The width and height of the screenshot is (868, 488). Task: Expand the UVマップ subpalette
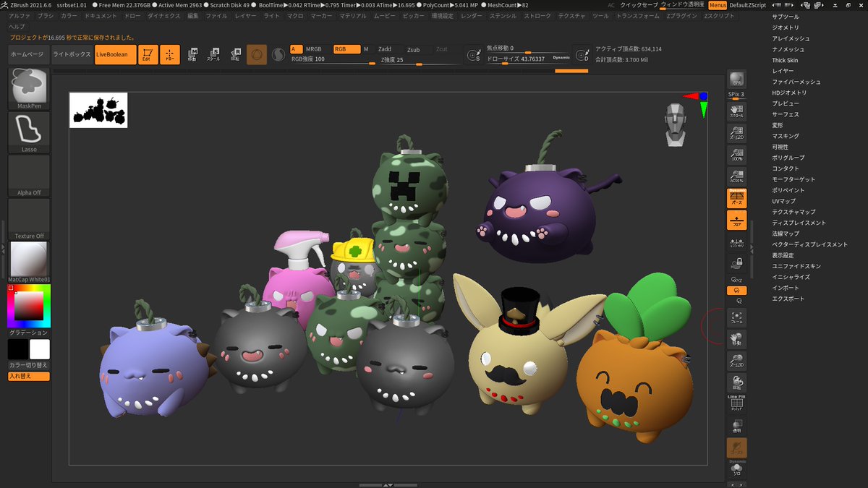(784, 201)
